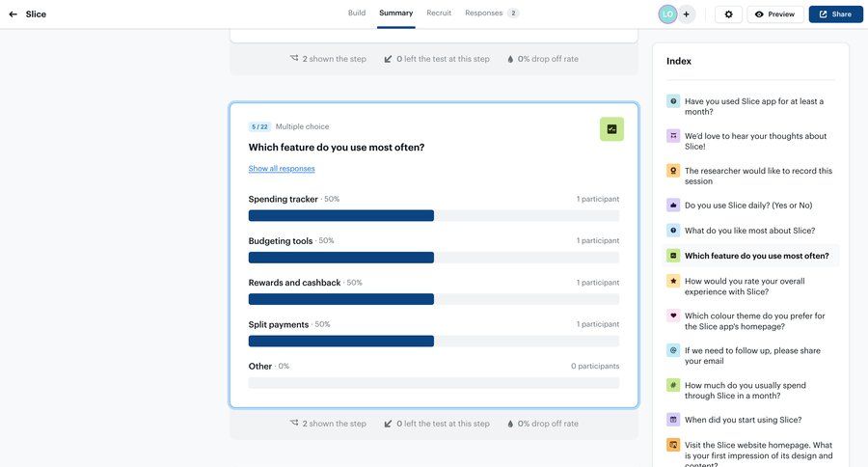Viewport: 868px width, 467px height.
Task: Add a collaborator with the plus icon
Action: [x=686, y=14]
